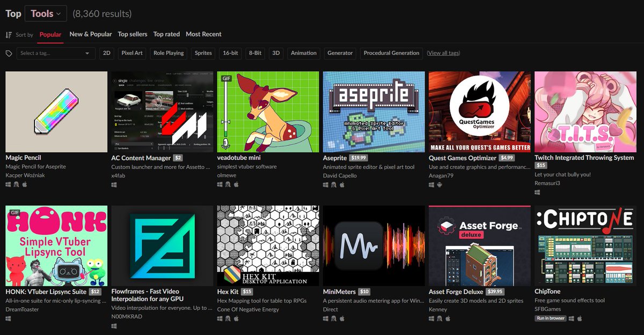Screen dimensions: 644x335
Task: Open the MiniMeters cover image
Action: 374,245
